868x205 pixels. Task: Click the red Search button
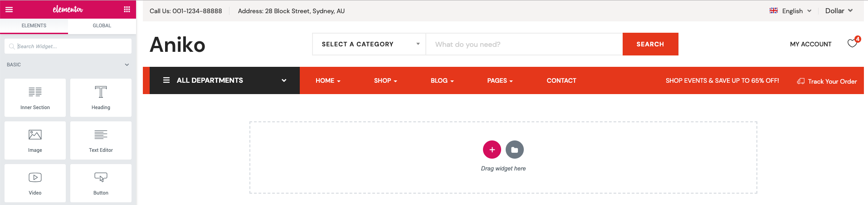[650, 44]
